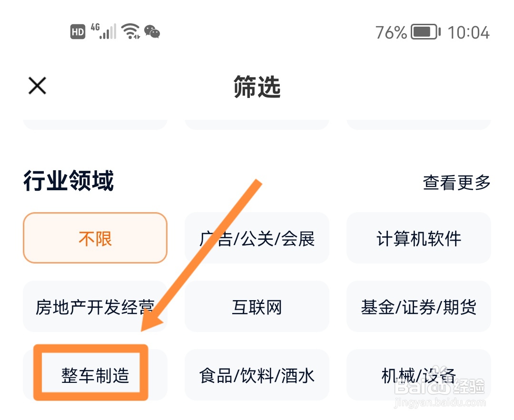
Task: Tap the 行业领域 section heading
Action: click(x=69, y=181)
